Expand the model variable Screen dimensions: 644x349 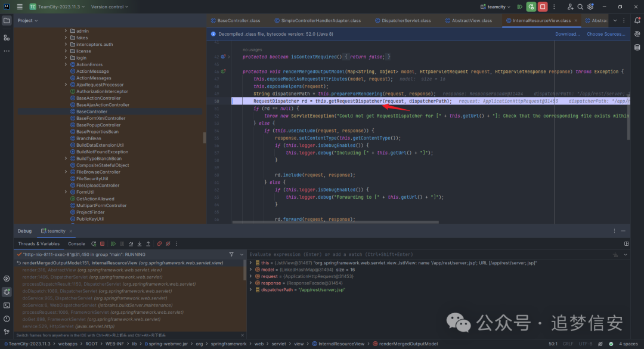(x=250, y=270)
